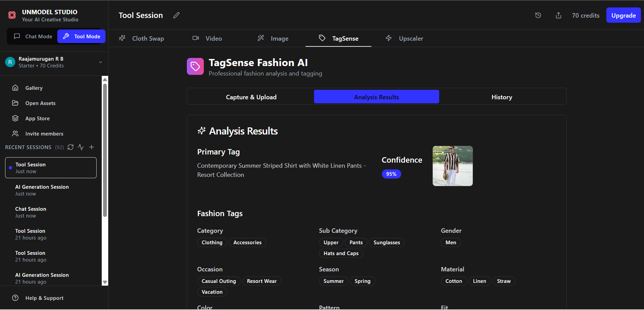The height and width of the screenshot is (310, 644).
Task: Open session history clock icon in header
Action: click(538, 15)
